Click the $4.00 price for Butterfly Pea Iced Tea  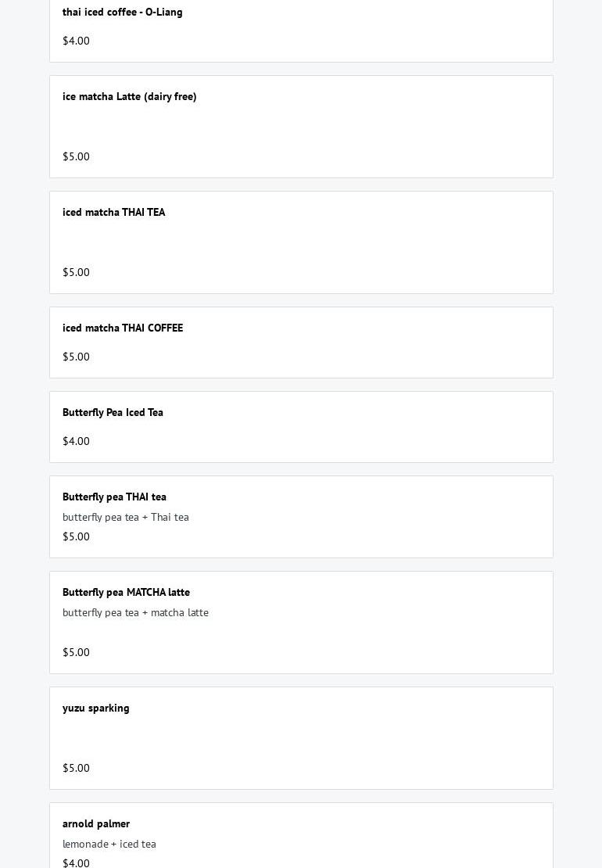coord(76,440)
